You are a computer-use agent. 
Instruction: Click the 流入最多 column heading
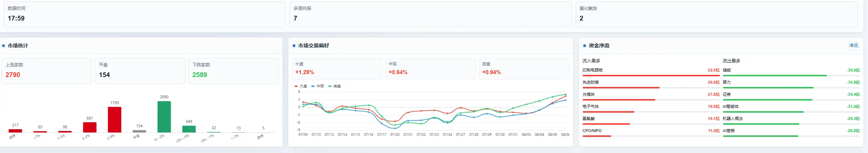(x=591, y=61)
